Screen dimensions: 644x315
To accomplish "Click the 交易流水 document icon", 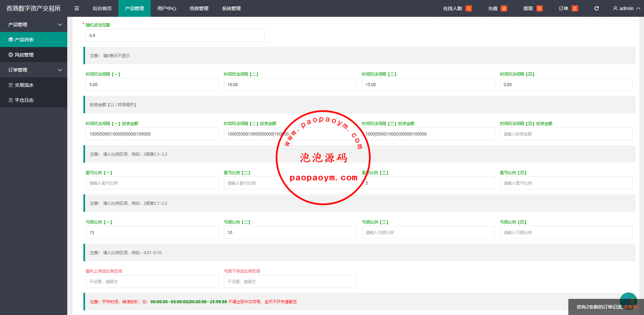I will click(11, 85).
